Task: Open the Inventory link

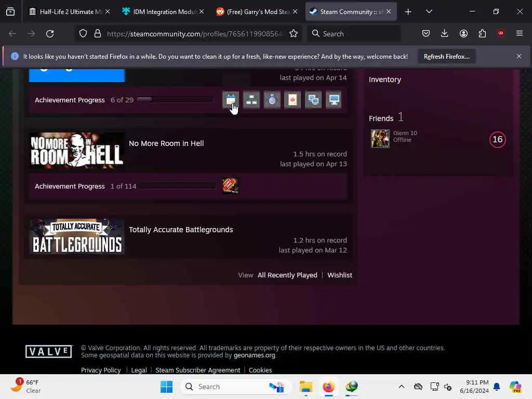Action: pyautogui.click(x=385, y=79)
